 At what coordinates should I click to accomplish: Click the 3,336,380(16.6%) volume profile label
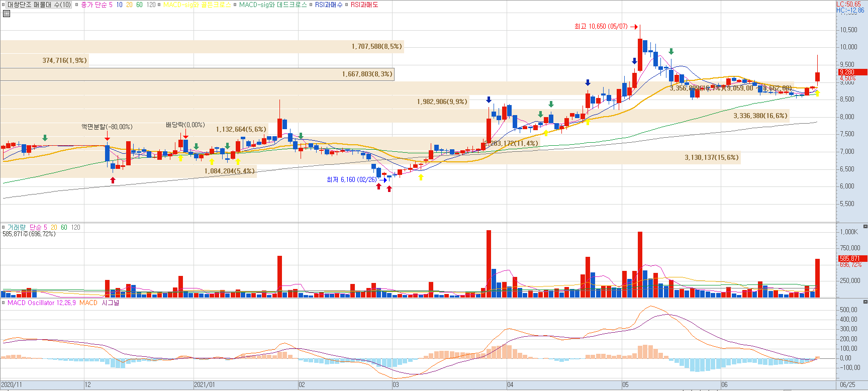click(760, 116)
